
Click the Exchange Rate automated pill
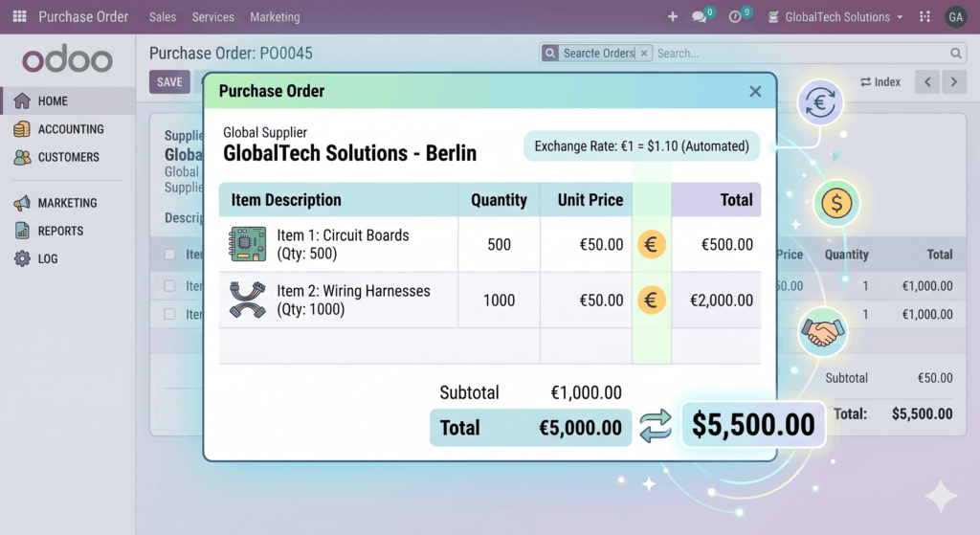(642, 146)
